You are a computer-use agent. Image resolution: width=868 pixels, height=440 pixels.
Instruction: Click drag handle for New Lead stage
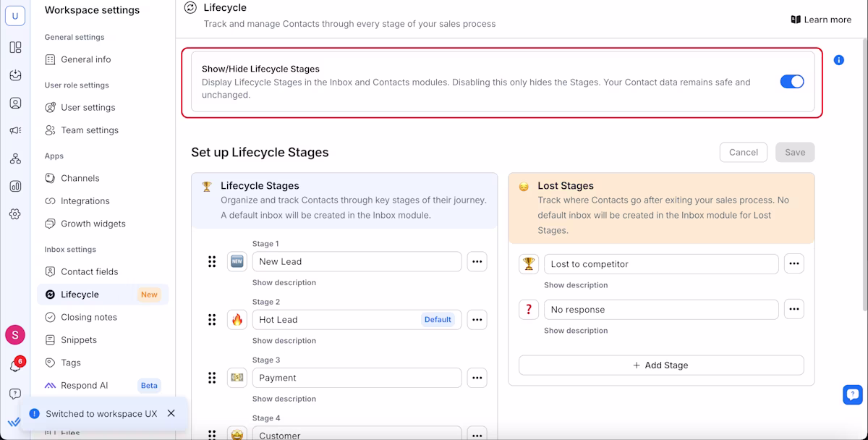coord(212,261)
